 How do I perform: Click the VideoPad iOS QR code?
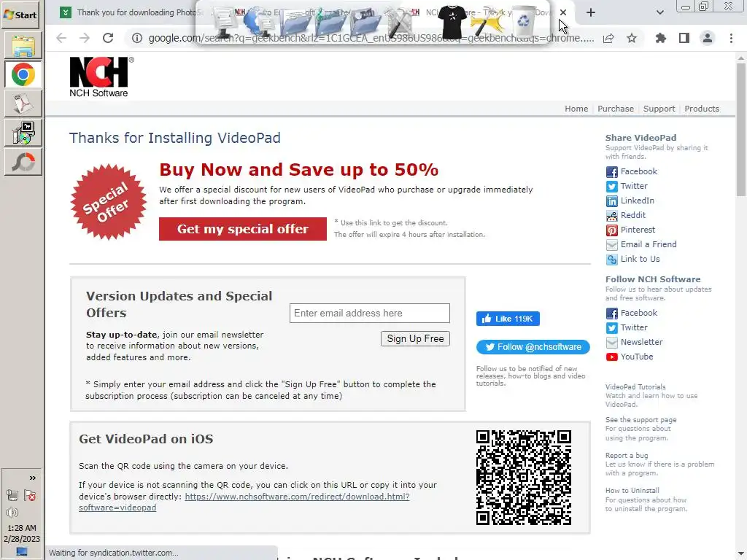[x=524, y=478]
